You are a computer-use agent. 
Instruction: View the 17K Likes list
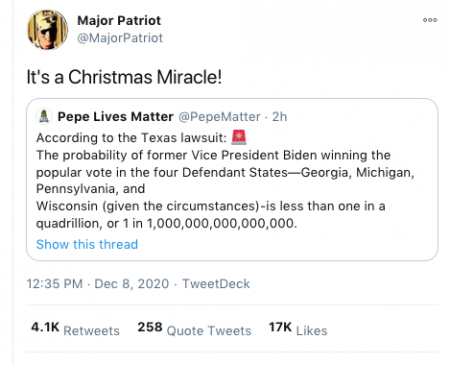[x=298, y=329]
